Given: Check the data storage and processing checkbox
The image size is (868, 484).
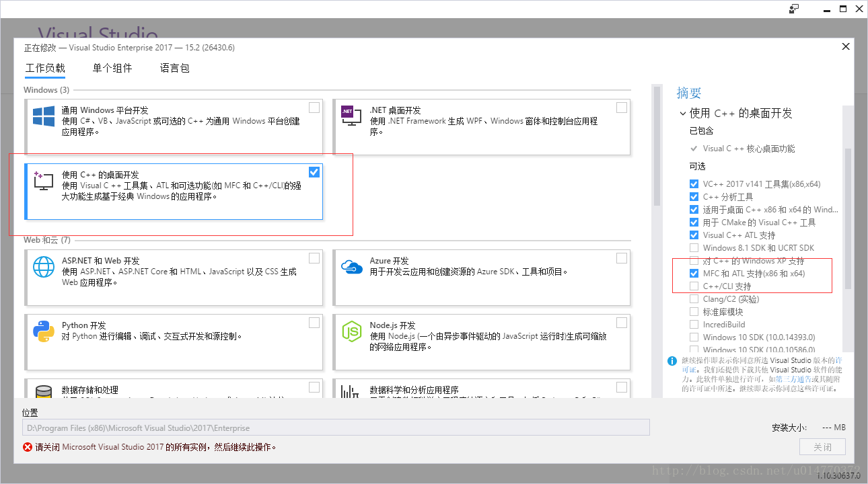Looking at the screenshot, I should 314,387.
